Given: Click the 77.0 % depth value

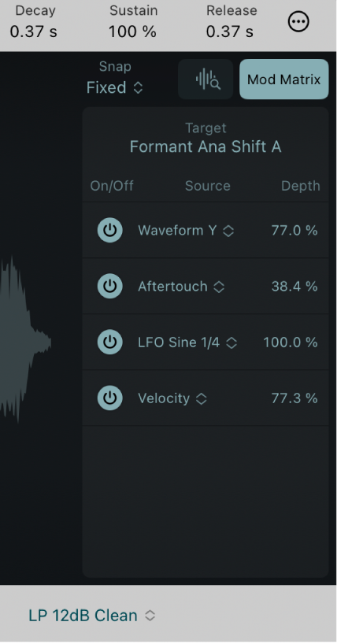Looking at the screenshot, I should tap(294, 231).
